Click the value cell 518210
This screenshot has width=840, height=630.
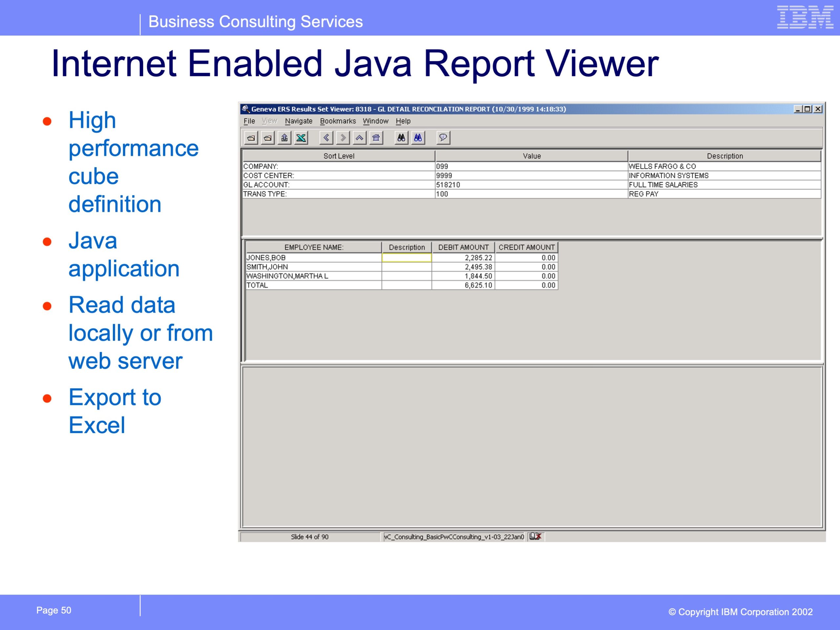pyautogui.click(x=531, y=184)
